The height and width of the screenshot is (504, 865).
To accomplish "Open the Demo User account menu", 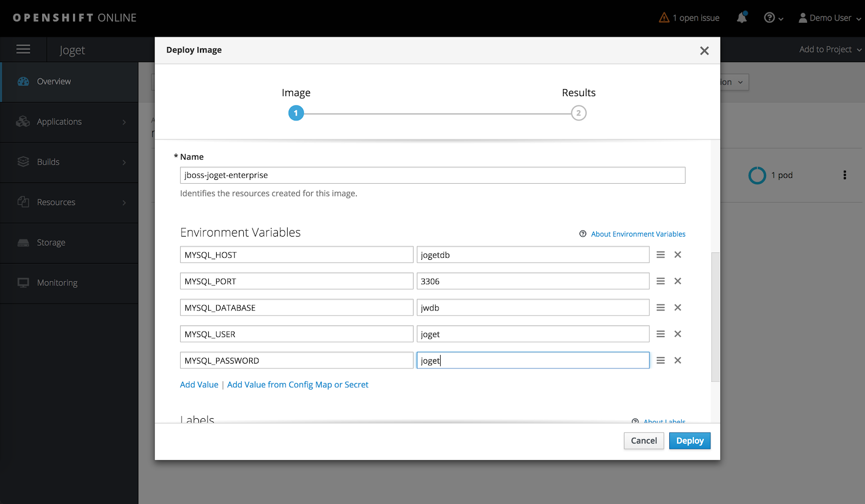I will pyautogui.click(x=830, y=18).
